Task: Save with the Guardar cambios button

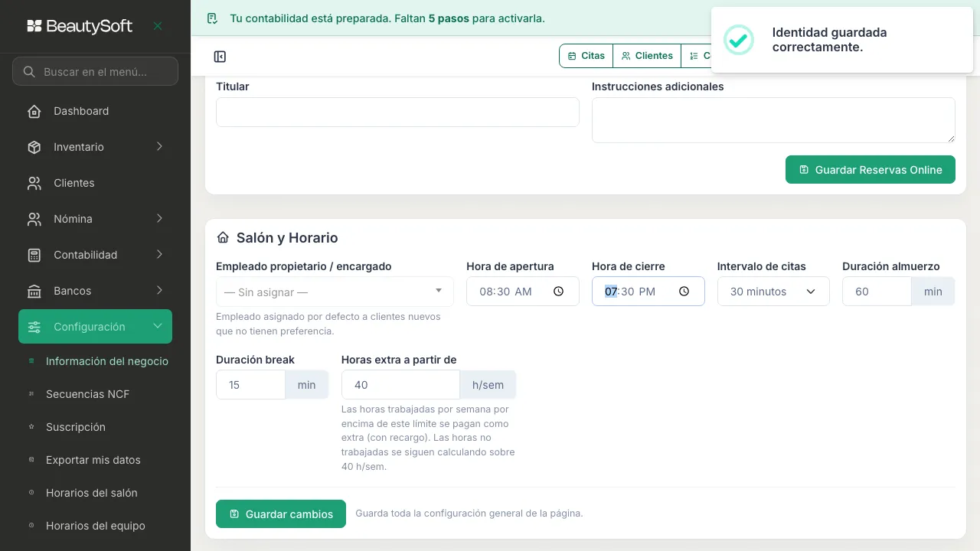Action: click(x=281, y=514)
